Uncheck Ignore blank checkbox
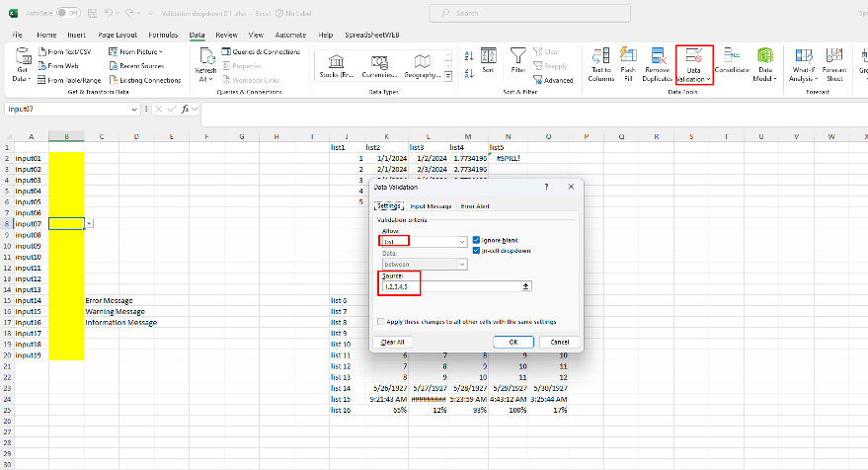The width and height of the screenshot is (868, 470). click(x=476, y=240)
